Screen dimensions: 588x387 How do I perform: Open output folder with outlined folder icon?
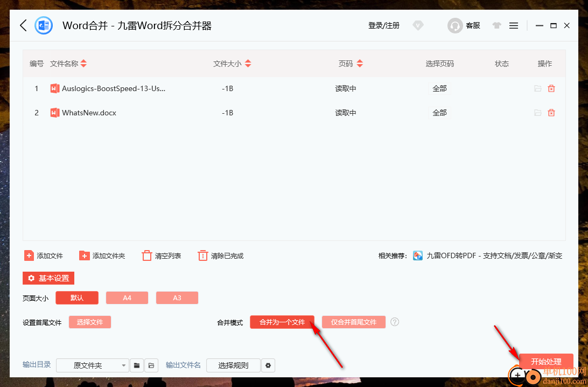point(151,365)
